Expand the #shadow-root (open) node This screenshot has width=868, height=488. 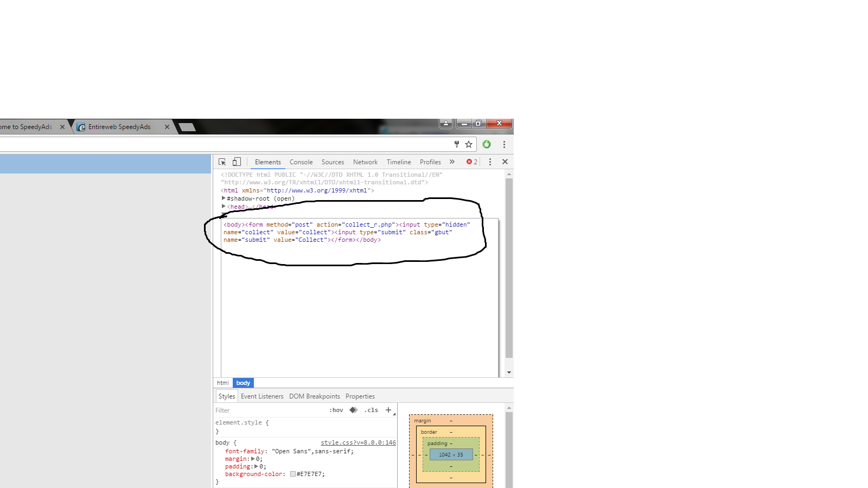pos(224,198)
